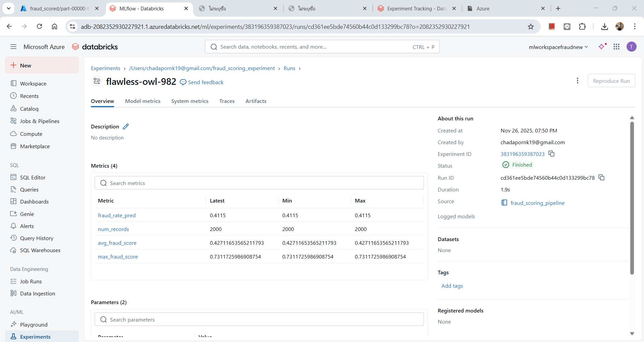Open the browser home page

coord(55,26)
